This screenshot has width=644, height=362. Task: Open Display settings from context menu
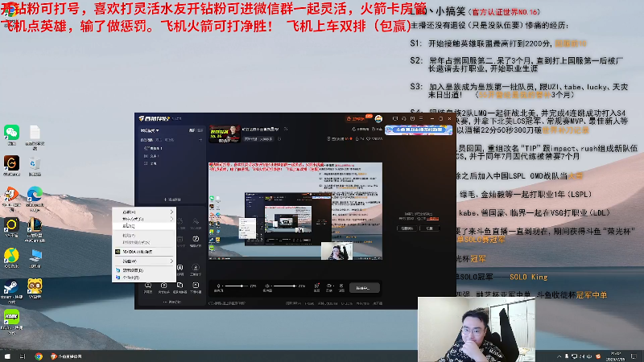coord(144,270)
